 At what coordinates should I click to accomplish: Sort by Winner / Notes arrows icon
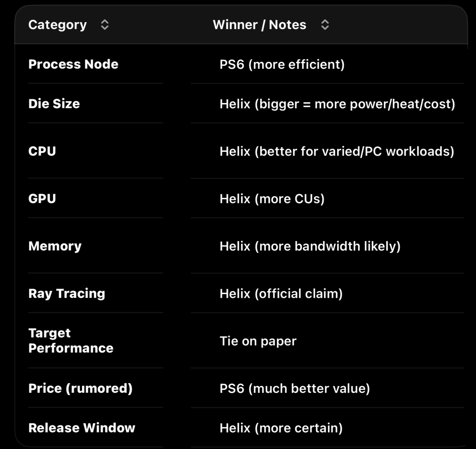click(325, 25)
